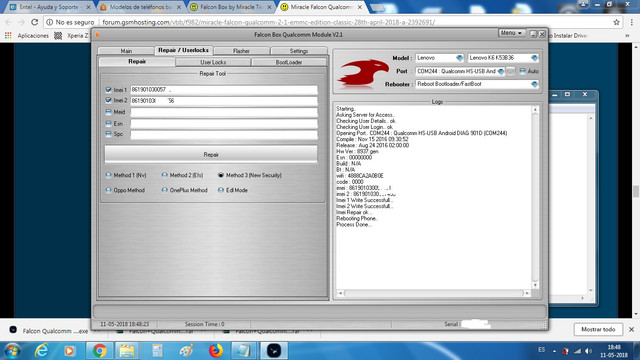The height and width of the screenshot is (360, 640).
Task: Click network signal icon in tray
Action: tap(577, 351)
